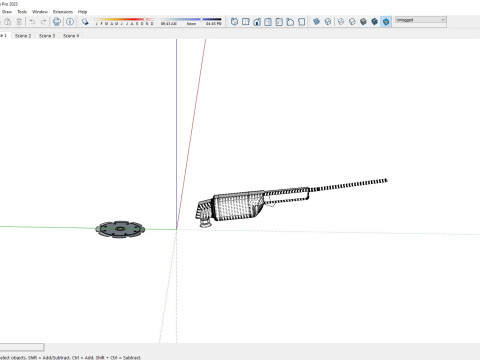This screenshot has height=360, width=480.
Task: Select Shaded face style icon
Action: 363,22
